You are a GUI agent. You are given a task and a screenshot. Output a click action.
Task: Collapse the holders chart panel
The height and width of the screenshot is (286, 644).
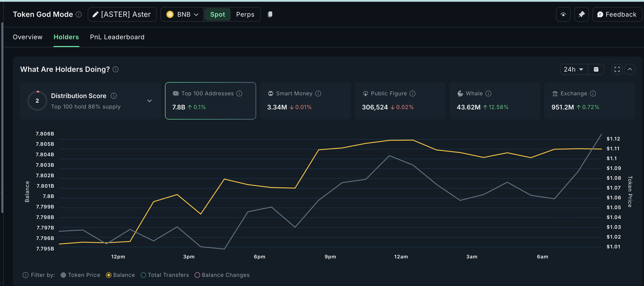click(631, 69)
